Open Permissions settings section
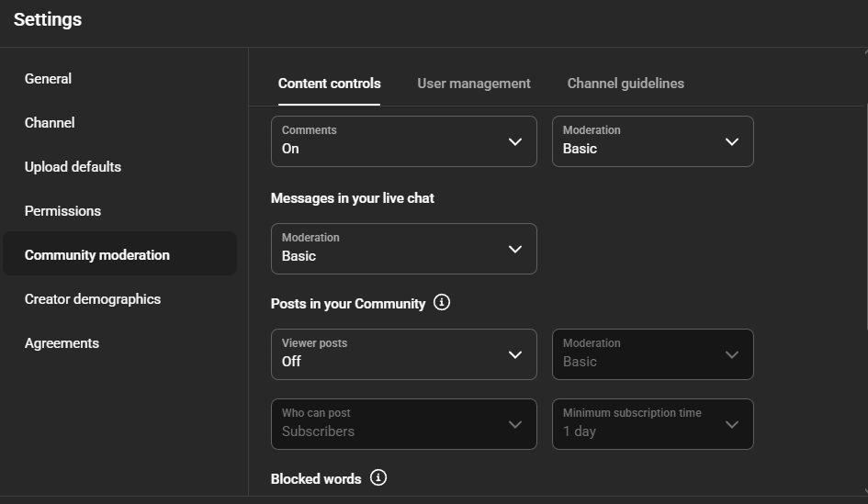 click(119, 211)
